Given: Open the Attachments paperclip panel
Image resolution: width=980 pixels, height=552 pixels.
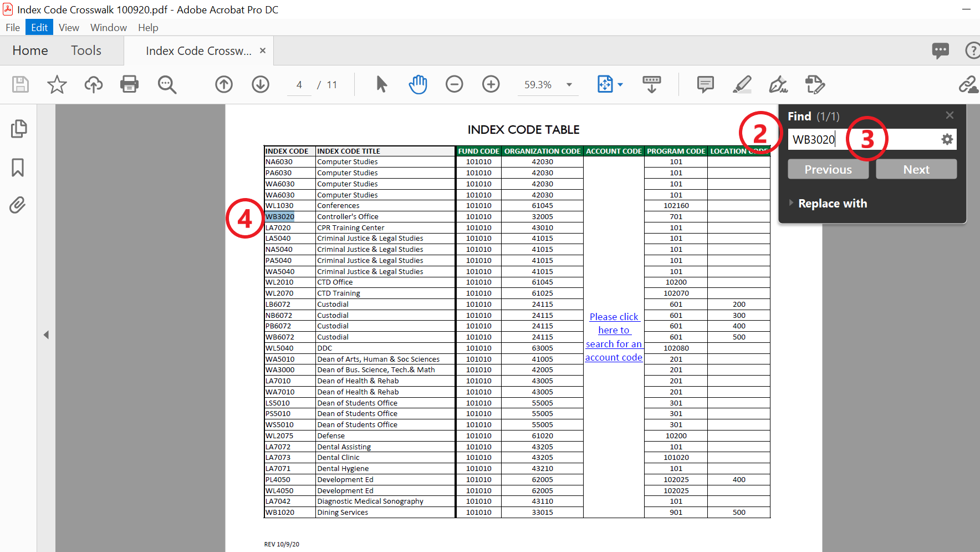Looking at the screenshot, I should [18, 205].
